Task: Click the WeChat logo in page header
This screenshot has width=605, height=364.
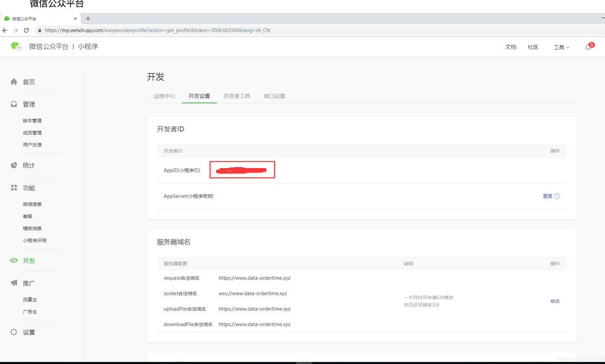Action: tap(16, 47)
